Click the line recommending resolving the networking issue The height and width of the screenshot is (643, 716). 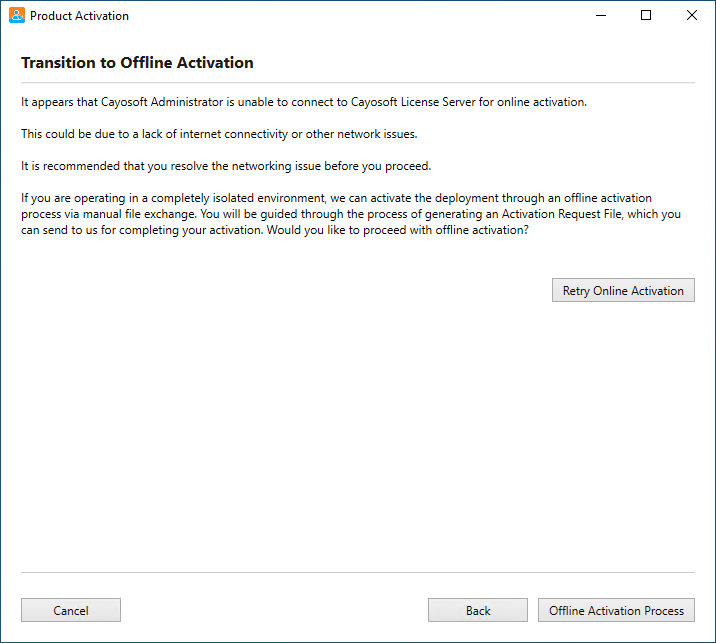pyautogui.click(x=226, y=166)
